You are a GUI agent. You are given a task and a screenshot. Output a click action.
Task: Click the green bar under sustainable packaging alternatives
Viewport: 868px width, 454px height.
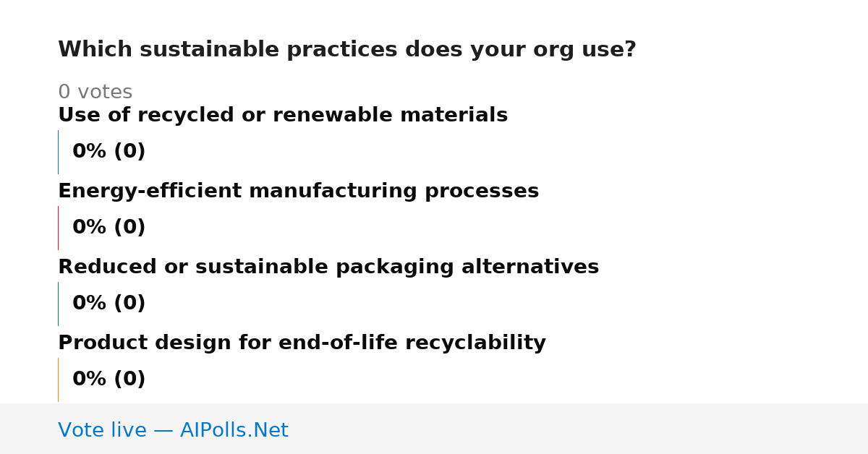click(x=58, y=304)
